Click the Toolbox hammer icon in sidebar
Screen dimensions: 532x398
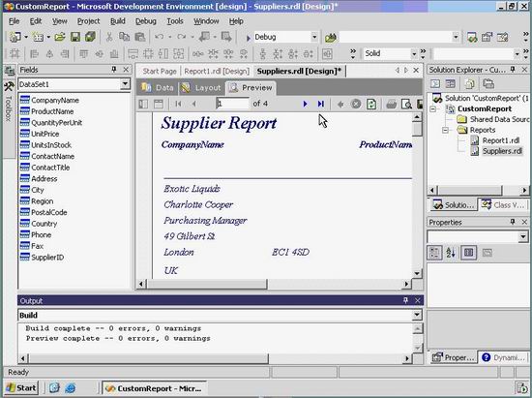(x=9, y=86)
